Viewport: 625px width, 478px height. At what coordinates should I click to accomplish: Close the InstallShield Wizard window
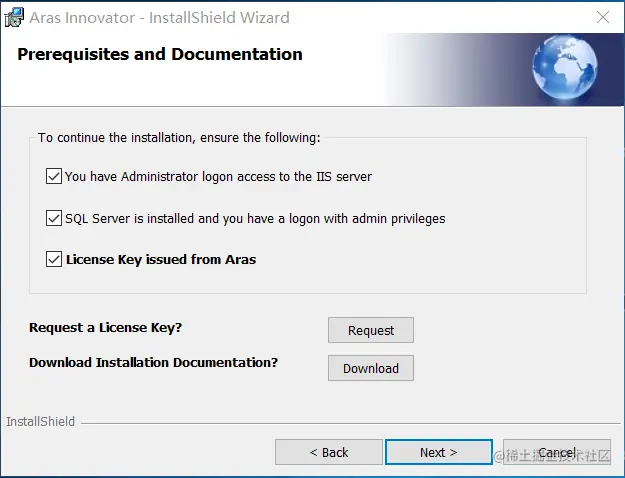pos(603,17)
